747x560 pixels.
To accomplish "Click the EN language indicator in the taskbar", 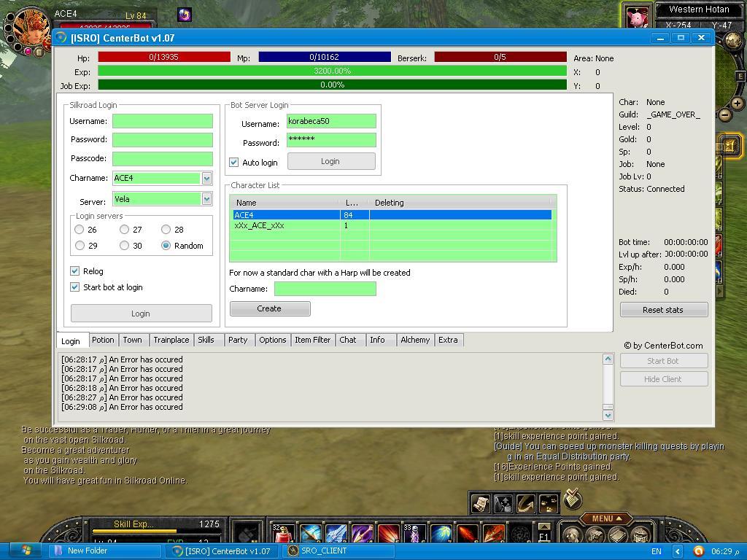I will pyautogui.click(x=657, y=551).
